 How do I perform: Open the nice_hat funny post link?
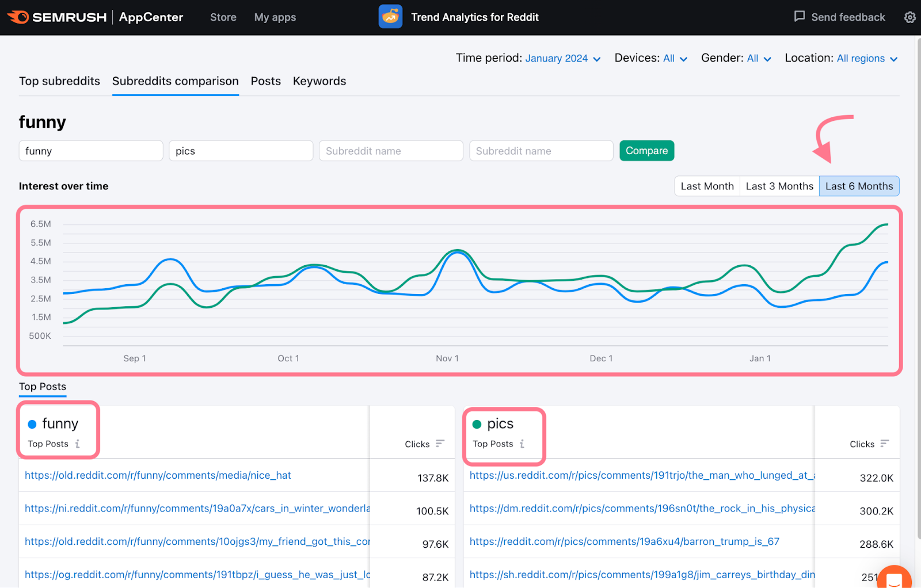(x=158, y=475)
